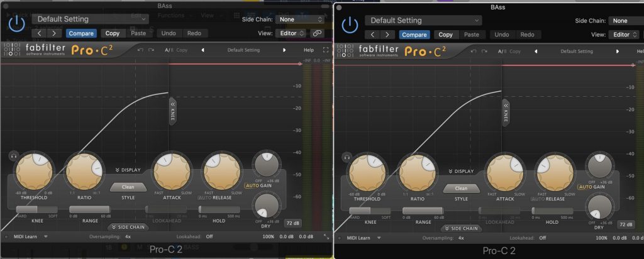Screen dimensions: 644x259
Task: Click plugin undo arrow in right Pro-C 2 toolbar
Action: point(474,52)
